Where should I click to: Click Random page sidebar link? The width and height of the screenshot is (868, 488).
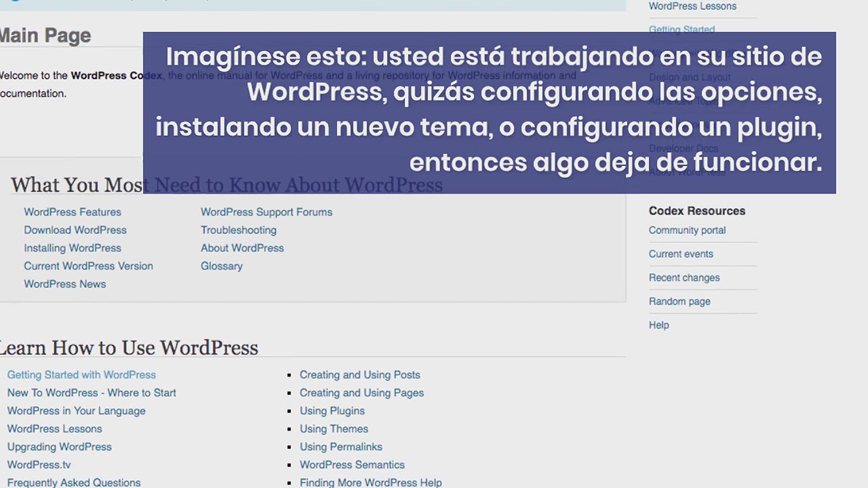tap(679, 301)
